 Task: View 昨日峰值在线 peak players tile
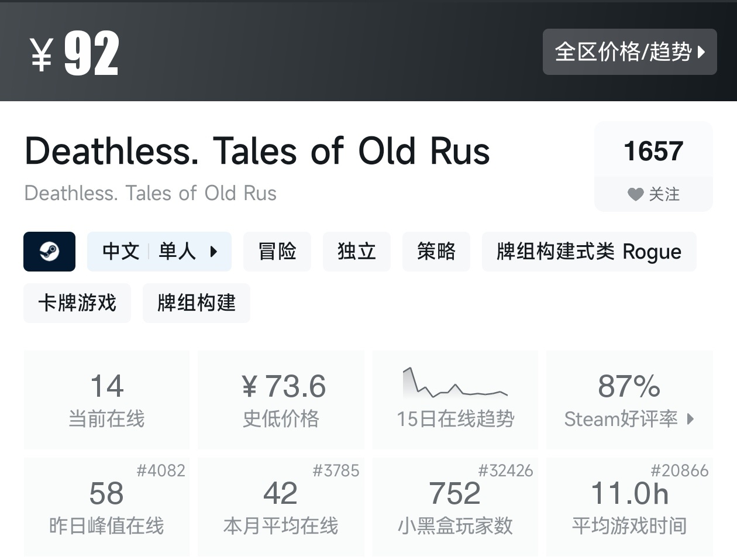106,507
